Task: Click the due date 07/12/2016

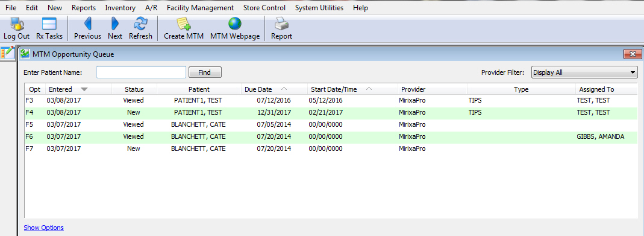Action: [x=274, y=100]
